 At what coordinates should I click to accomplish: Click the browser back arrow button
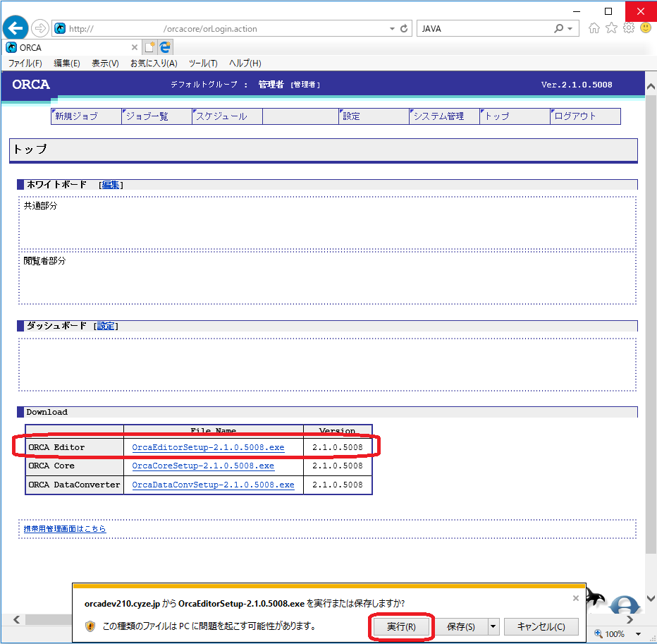click(16, 28)
